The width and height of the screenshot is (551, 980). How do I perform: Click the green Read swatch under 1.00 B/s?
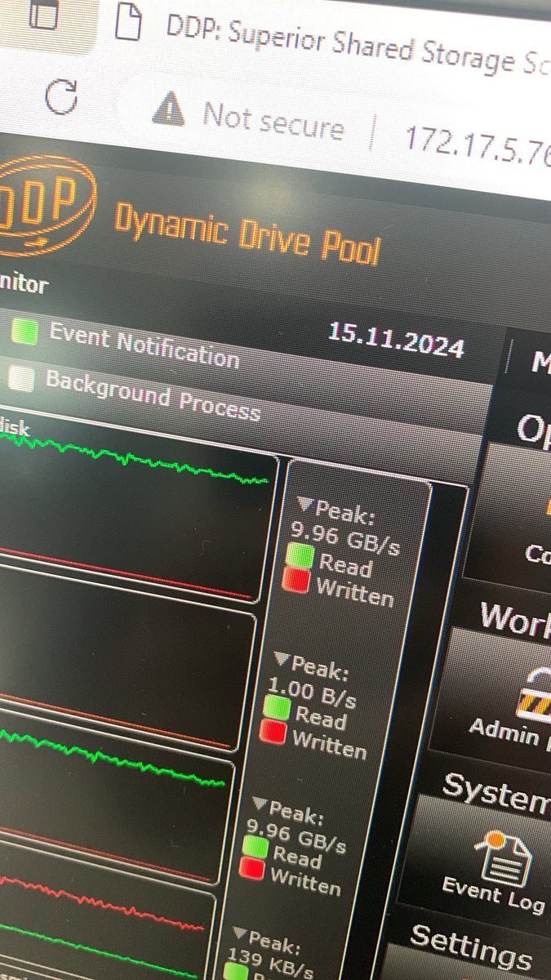(x=279, y=708)
